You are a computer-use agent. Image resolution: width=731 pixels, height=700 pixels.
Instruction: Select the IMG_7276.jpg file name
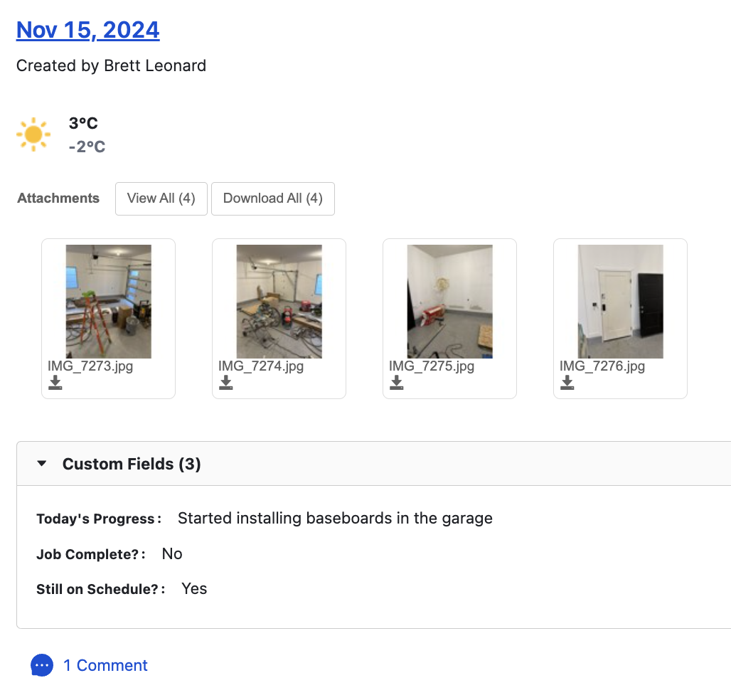pyautogui.click(x=602, y=366)
